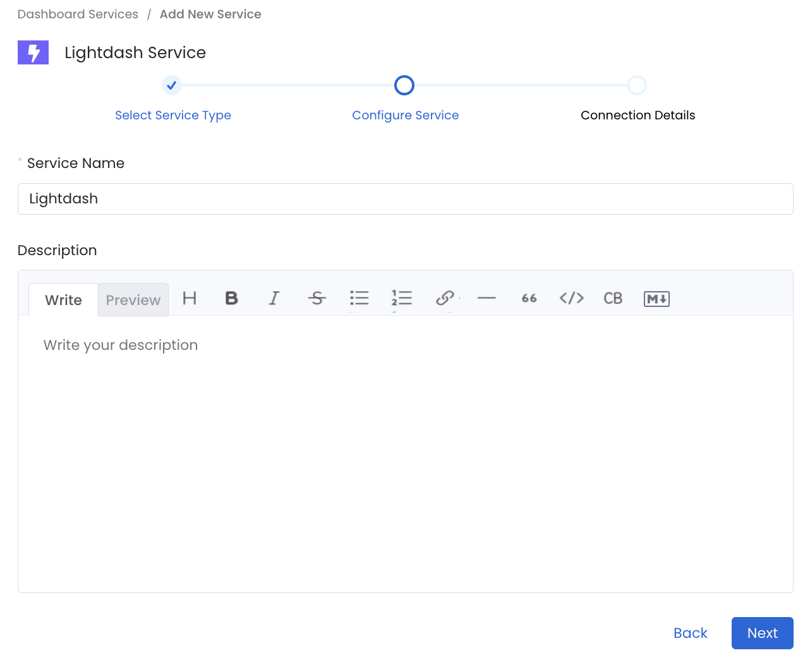Apply italic formatting icon
The height and width of the screenshot is (672, 810).
click(274, 298)
